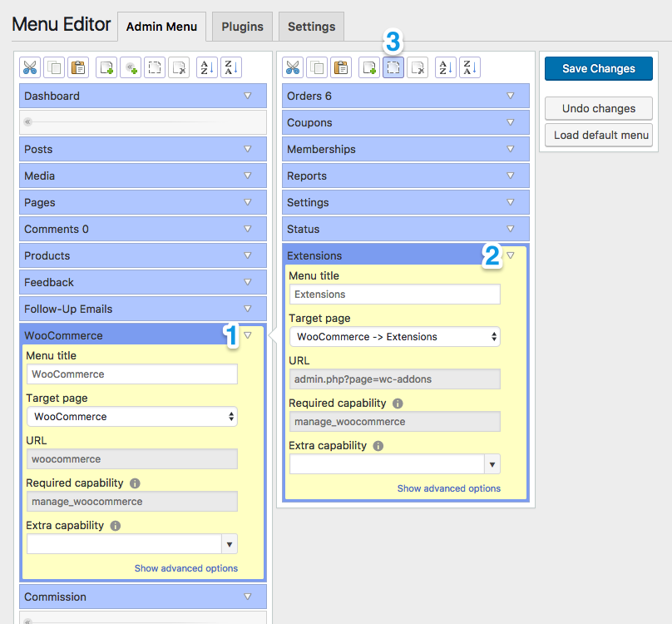
Task: Expand the Dashboard menu item
Action: point(248,96)
